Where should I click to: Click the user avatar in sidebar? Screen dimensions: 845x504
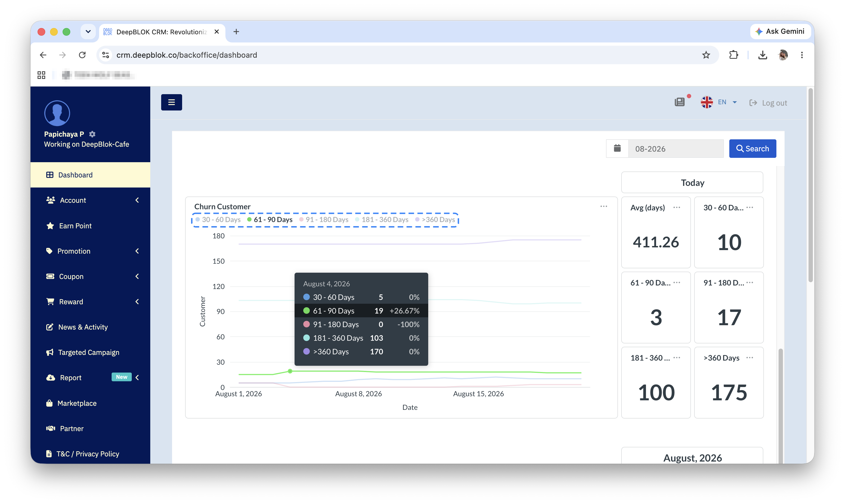pyautogui.click(x=57, y=113)
